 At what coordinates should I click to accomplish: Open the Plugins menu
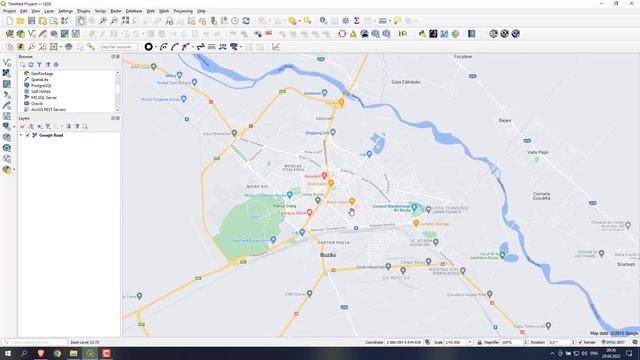(x=84, y=11)
